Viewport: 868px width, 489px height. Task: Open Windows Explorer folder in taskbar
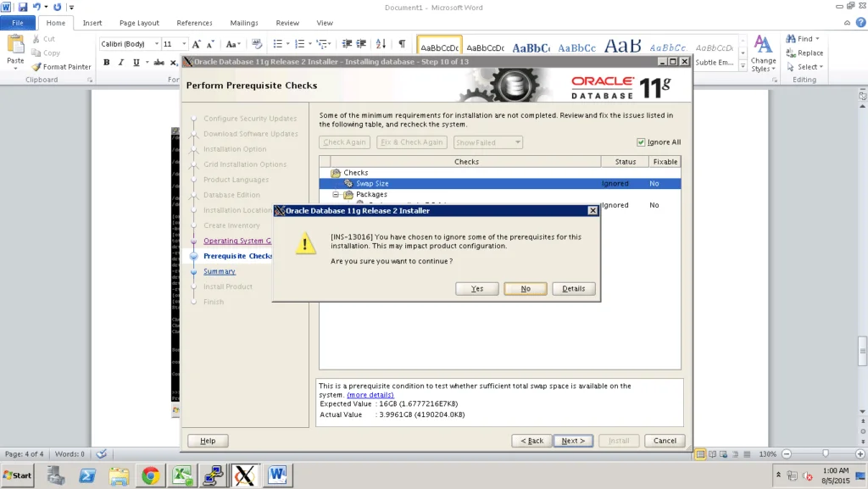119,475
